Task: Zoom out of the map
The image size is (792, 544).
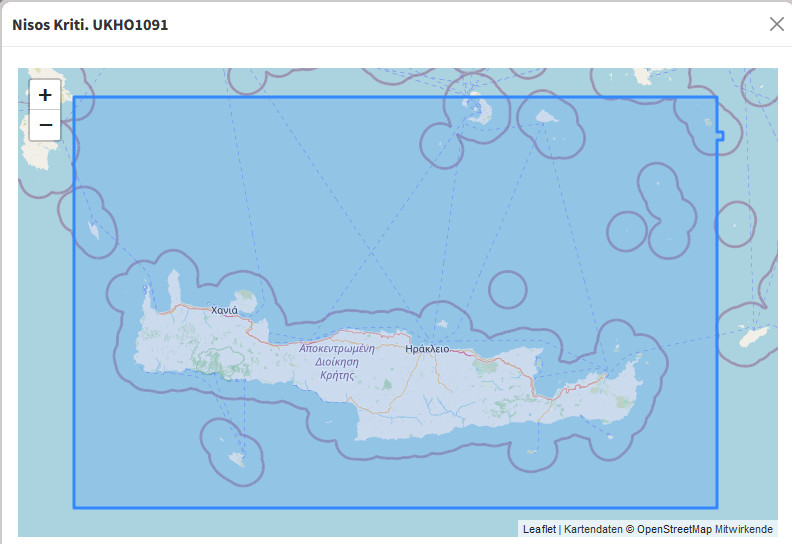Action: pos(45,126)
